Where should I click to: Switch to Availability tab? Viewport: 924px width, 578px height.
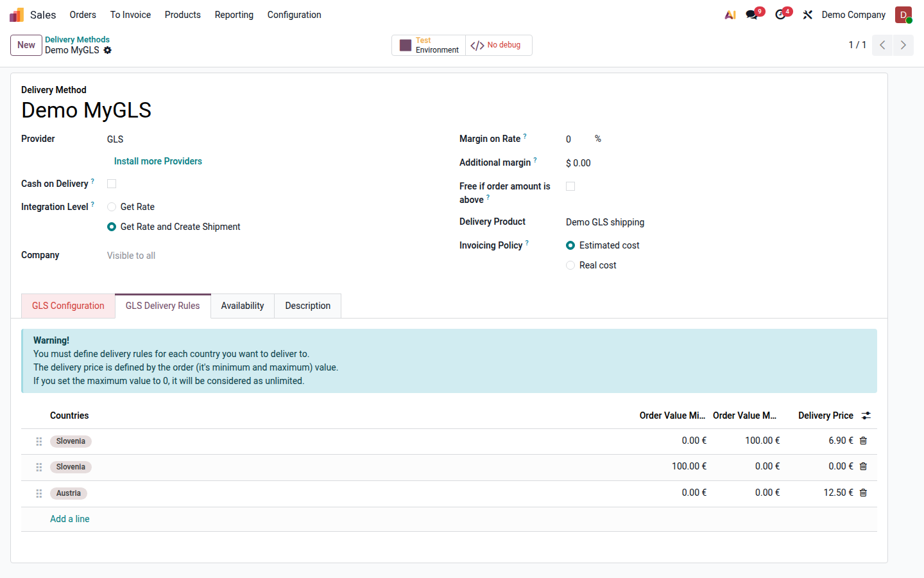tap(243, 306)
